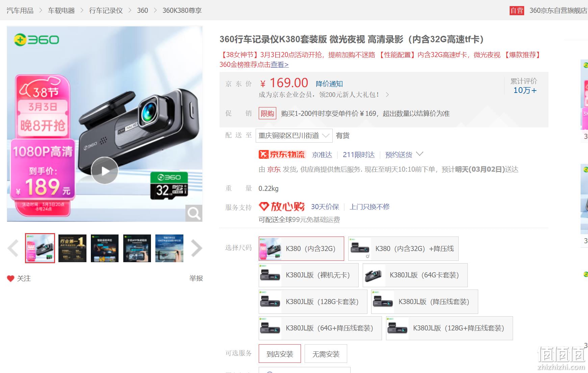Select the third product thumbnail
Viewport: 588px width, 373px height.
tap(105, 248)
